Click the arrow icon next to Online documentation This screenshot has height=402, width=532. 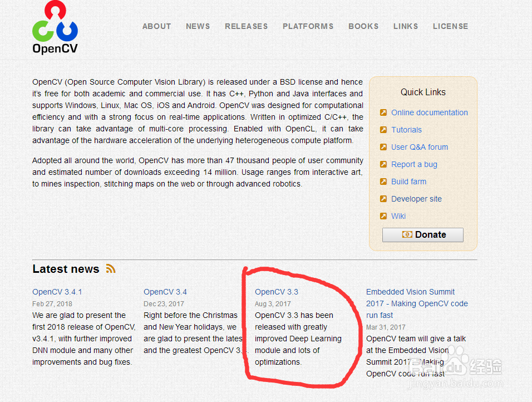(x=383, y=112)
